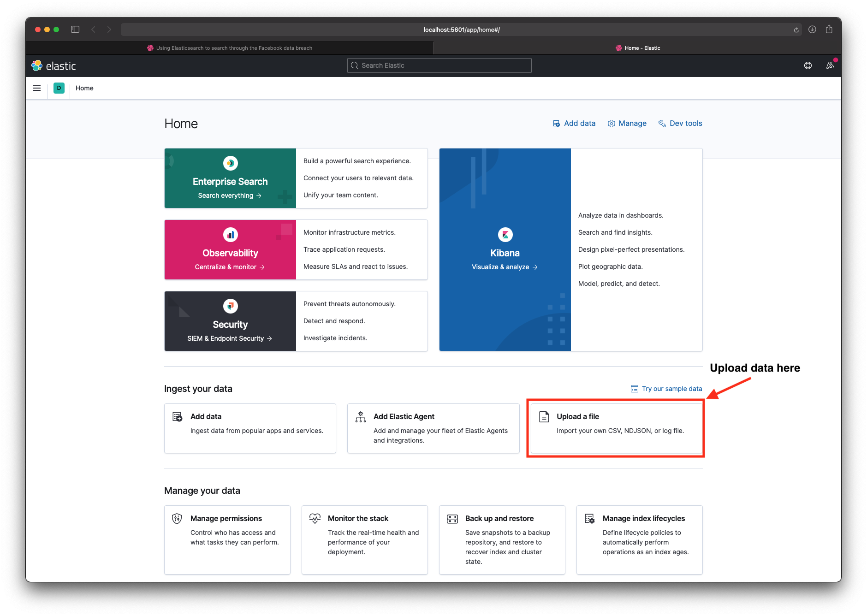Click the Observability heading
The width and height of the screenshot is (867, 616).
(x=230, y=253)
